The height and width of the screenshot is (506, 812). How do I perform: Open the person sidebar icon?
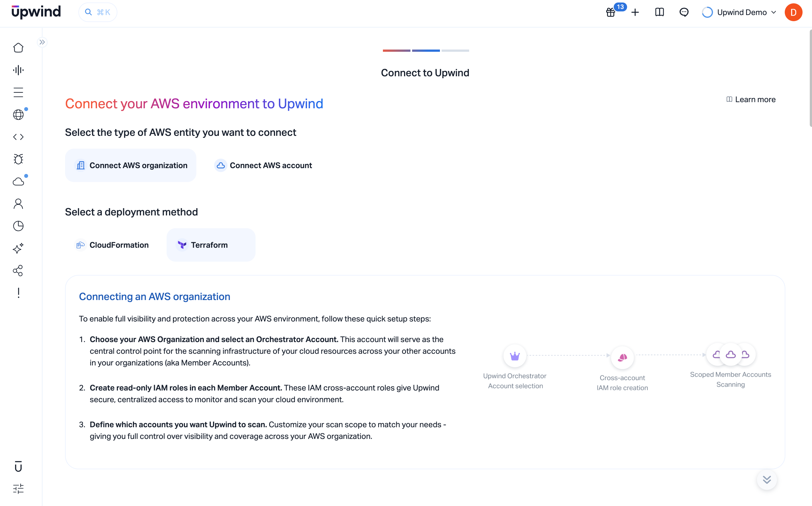tap(18, 204)
